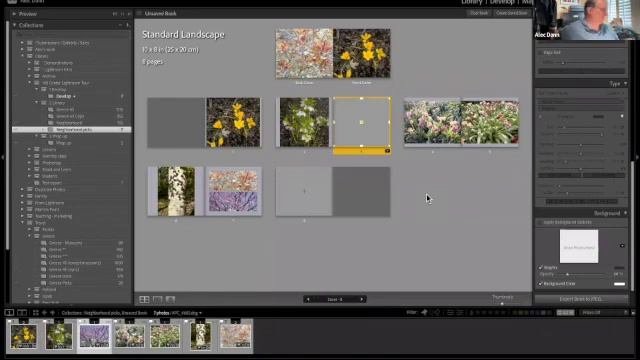Adjust the Thumbnails size slider
This screenshot has height=360, width=640.
[502, 303]
